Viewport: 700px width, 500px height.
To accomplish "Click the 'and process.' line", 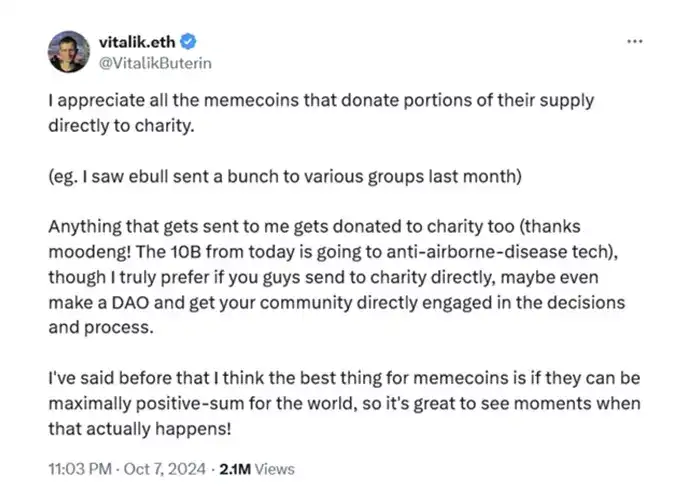I will [101, 328].
